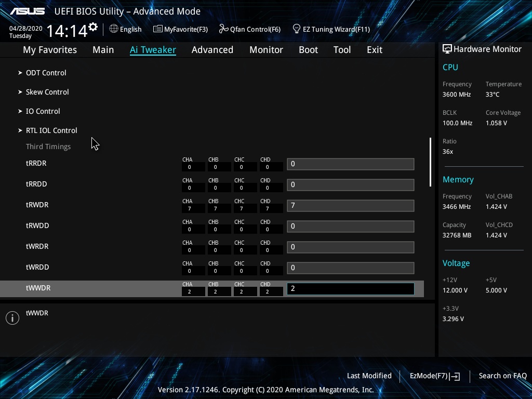
Task: Click the tWWDR value field showing 2
Action: 351,289
